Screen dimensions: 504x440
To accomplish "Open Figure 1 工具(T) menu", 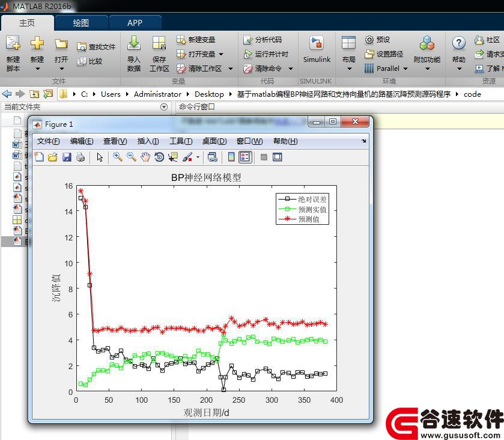I will [181, 141].
